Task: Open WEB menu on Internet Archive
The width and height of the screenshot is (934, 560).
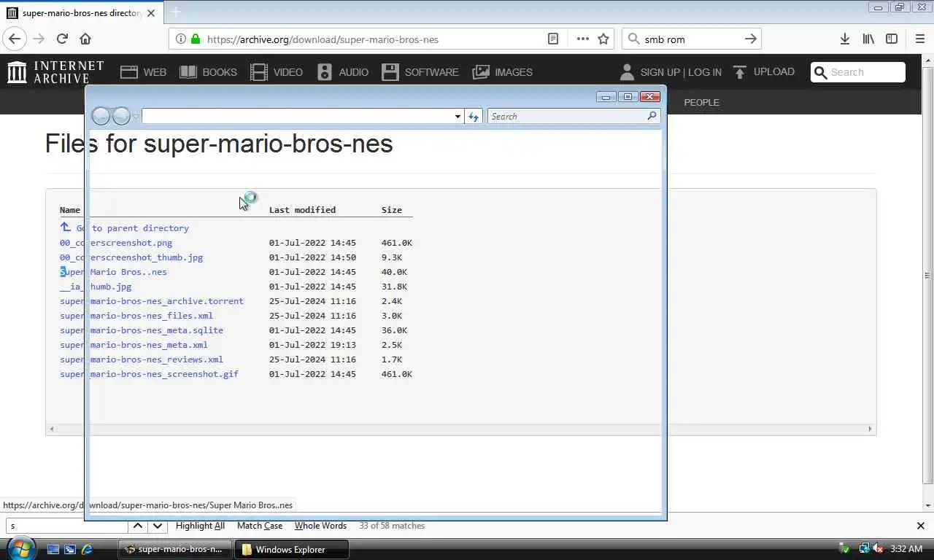Action: 143,72
